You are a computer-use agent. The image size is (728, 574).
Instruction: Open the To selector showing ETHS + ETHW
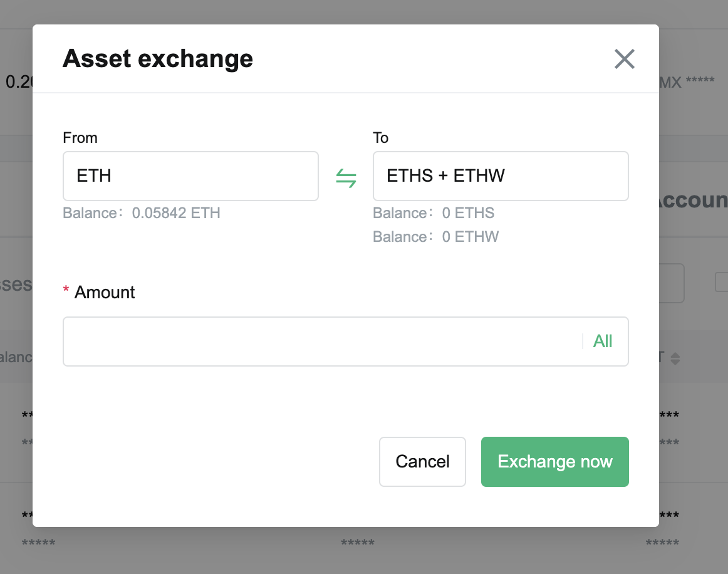coord(501,176)
